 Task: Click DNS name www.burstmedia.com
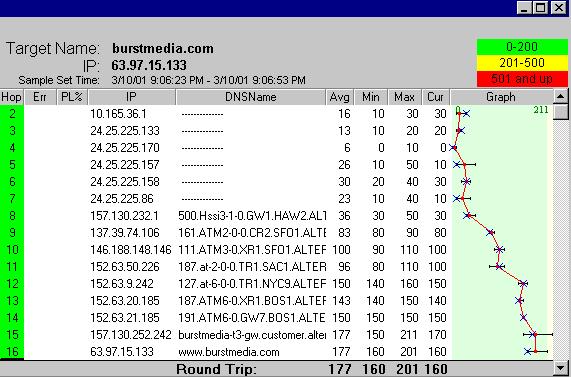click(x=229, y=352)
